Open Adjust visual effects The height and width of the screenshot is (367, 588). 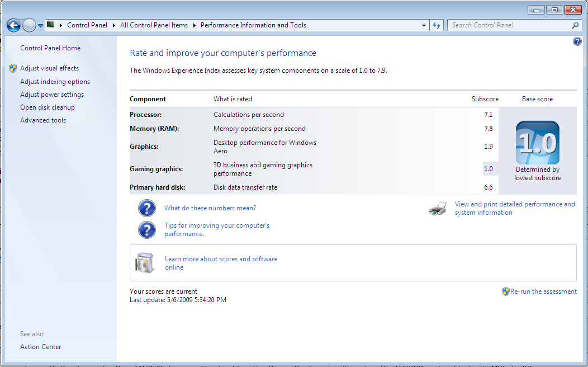tap(50, 68)
